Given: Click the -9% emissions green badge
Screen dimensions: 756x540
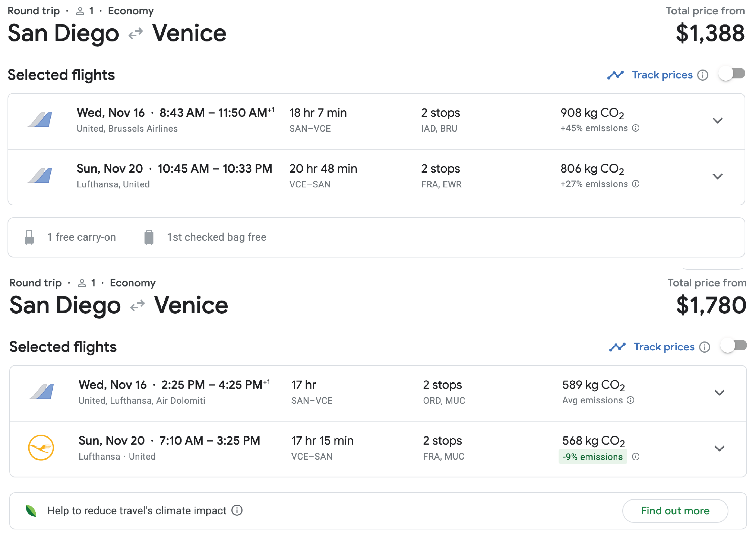Looking at the screenshot, I should pos(593,457).
